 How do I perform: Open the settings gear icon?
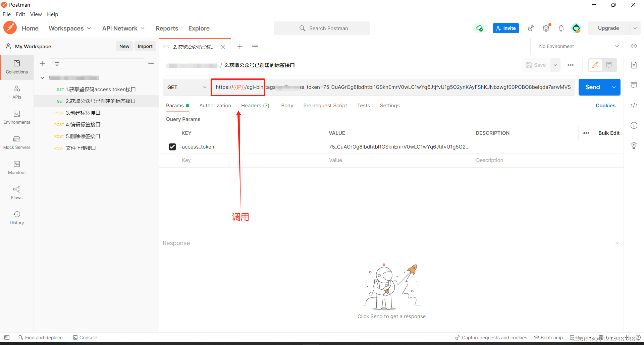(546, 28)
